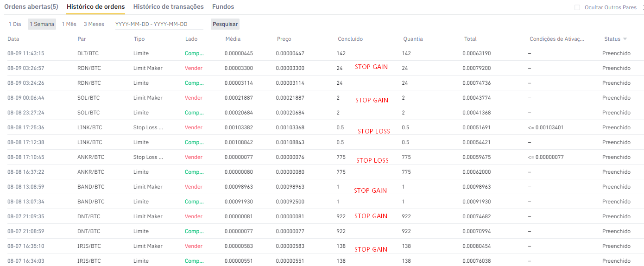Image resolution: width=644 pixels, height=266 pixels.
Task: Select the 1 Mês time range
Action: 69,24
